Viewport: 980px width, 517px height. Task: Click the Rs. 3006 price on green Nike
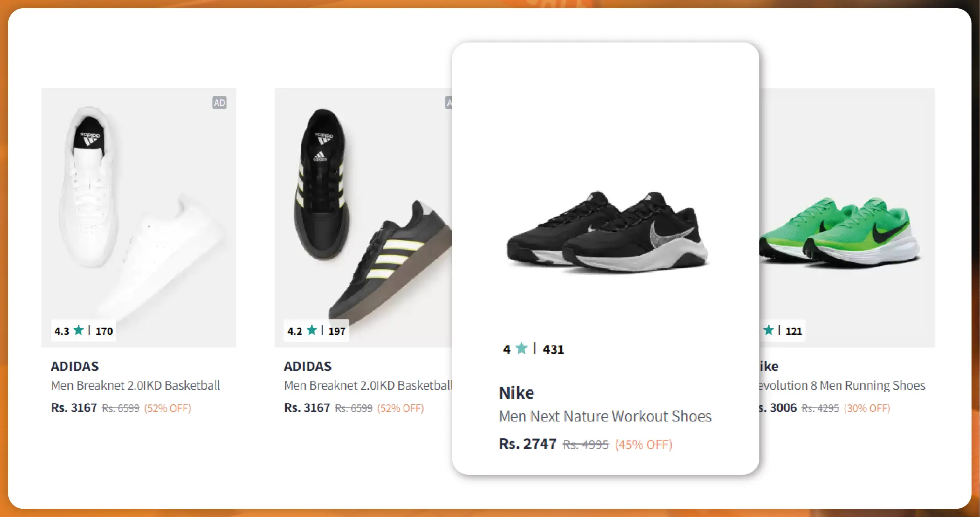pyautogui.click(x=779, y=408)
